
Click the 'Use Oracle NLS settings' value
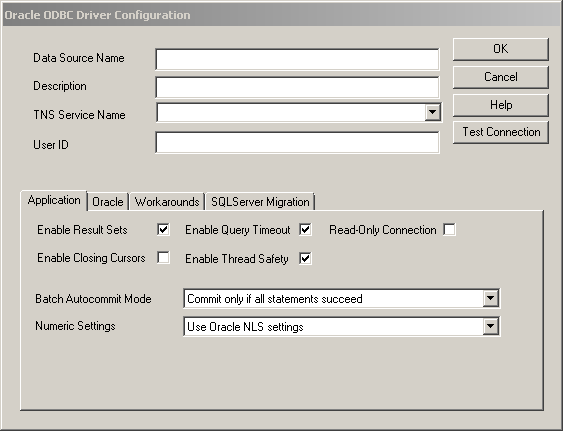coord(245,327)
